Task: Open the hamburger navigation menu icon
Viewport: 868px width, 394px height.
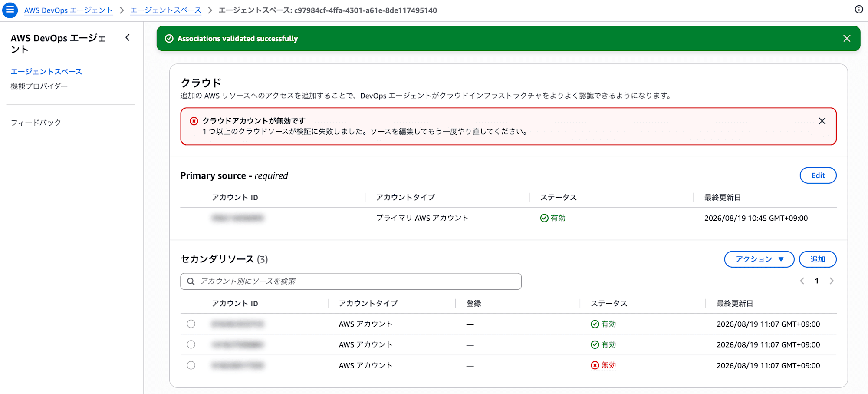Action: coord(10,10)
